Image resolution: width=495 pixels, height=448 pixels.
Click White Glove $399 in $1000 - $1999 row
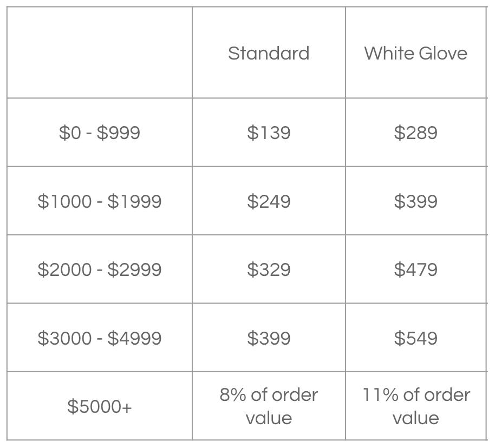pos(415,201)
